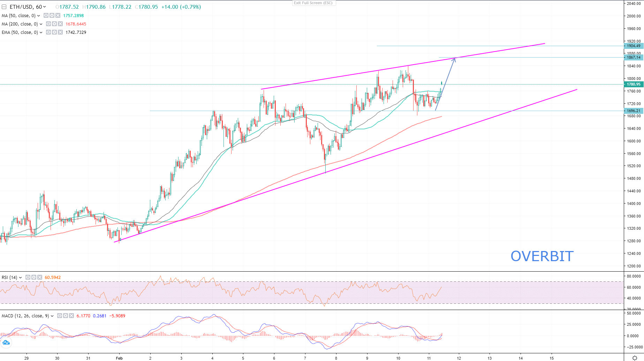Select the 1696.21 price level label
This screenshot has height=361, width=644.
(634, 111)
